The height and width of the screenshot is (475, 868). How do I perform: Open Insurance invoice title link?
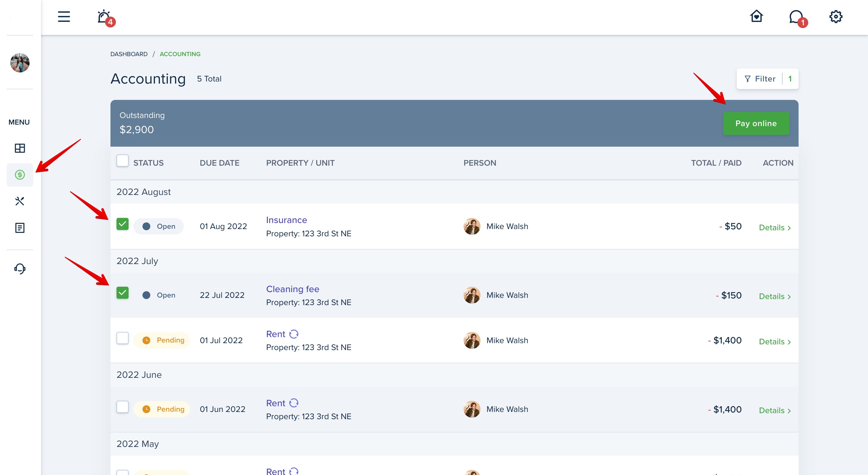[286, 220]
